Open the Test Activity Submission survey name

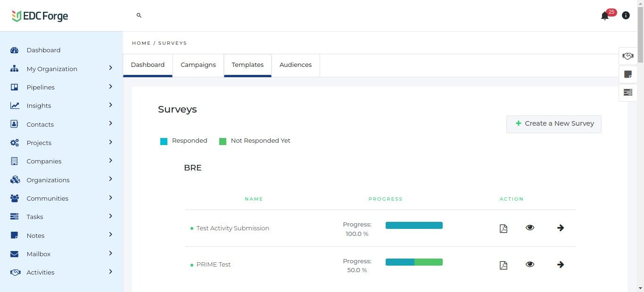point(233,228)
